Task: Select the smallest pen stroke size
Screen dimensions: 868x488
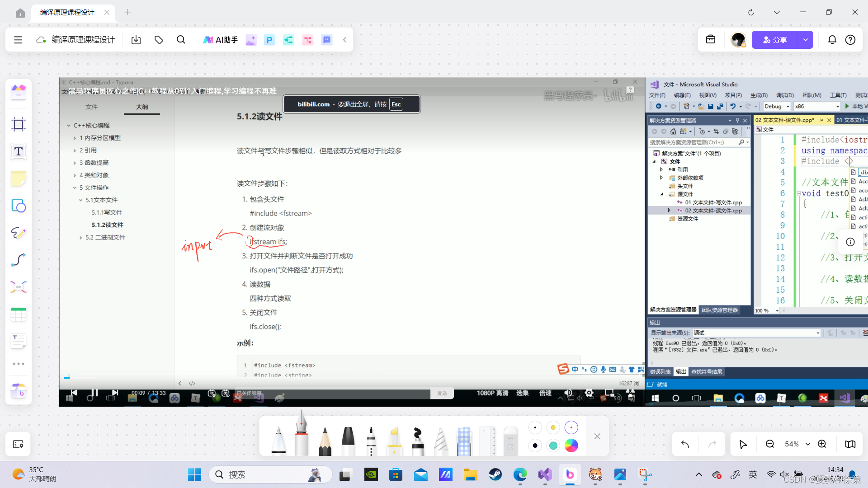Action: click(535, 427)
